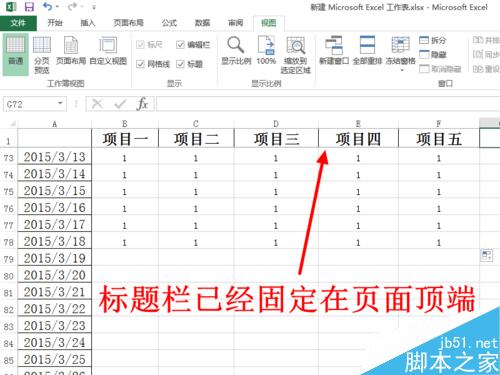
Task: Click date cell 2015/3/25
Action: click(x=55, y=360)
